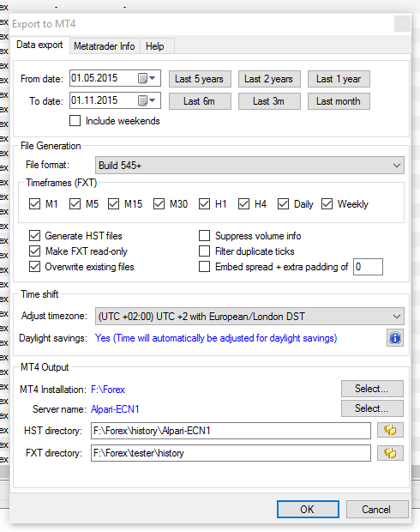Select the MT4 Installation folder
Image resolution: width=420 pixels, height=532 pixels.
[x=372, y=389]
